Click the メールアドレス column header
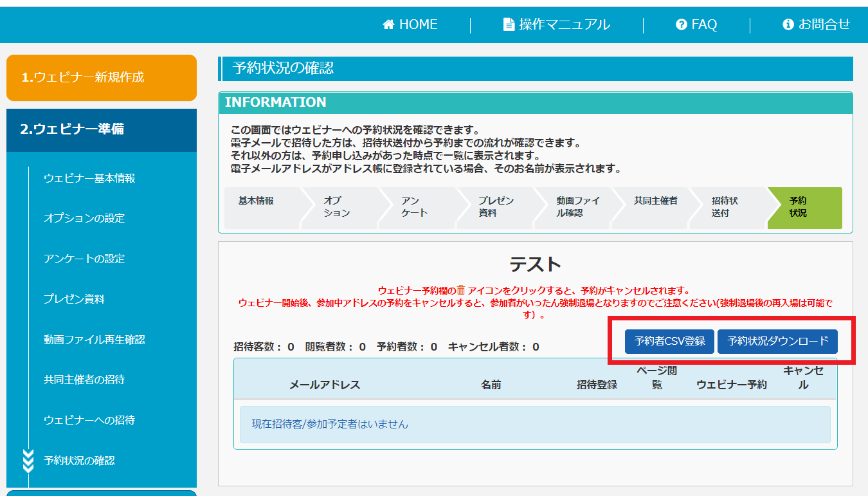The width and height of the screenshot is (868, 496). pos(325,385)
